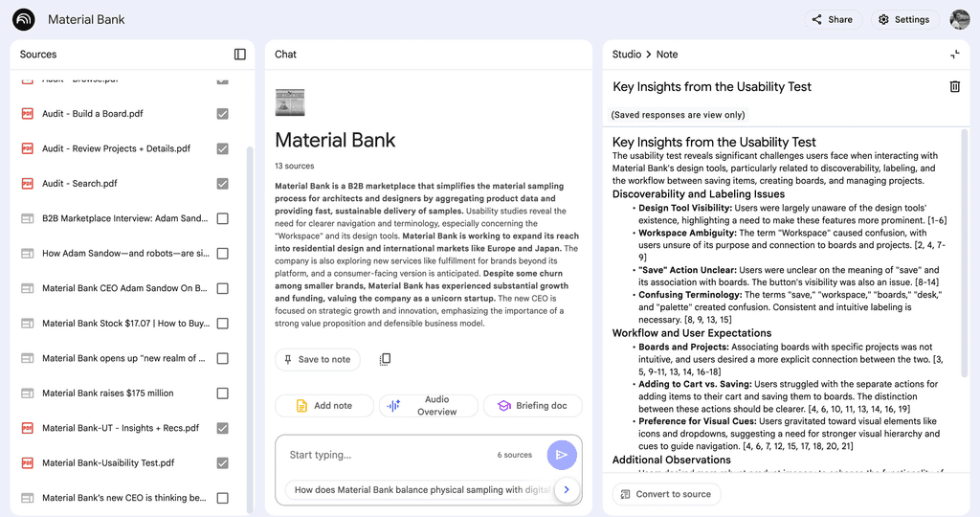Screen dimensions: 980x517
Task: Open Audit - Search.pdf source
Action: (80, 184)
